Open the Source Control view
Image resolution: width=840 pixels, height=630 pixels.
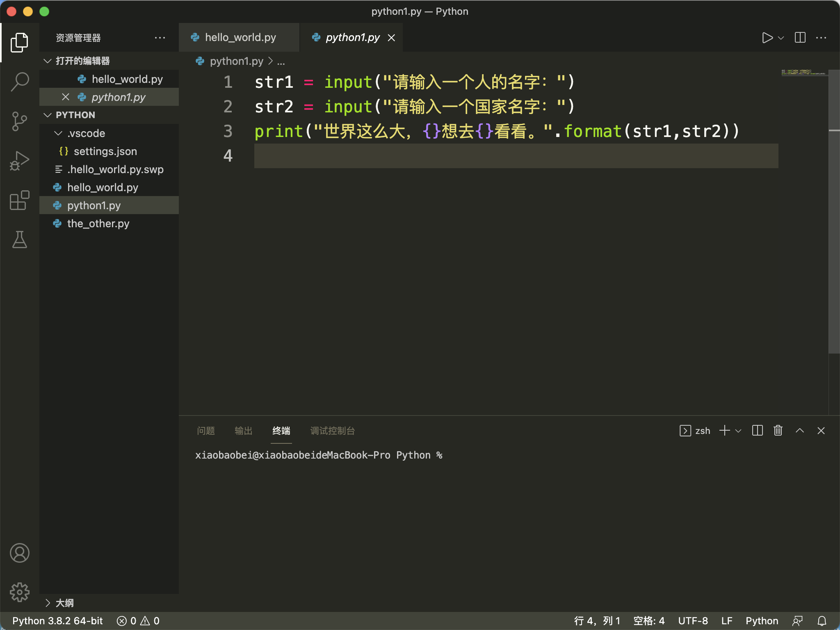(19, 121)
